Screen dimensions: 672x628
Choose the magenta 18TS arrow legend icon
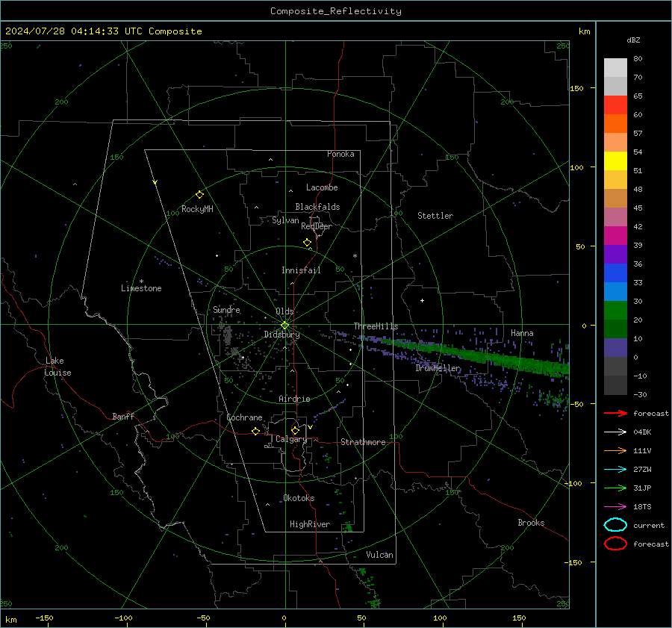coord(615,507)
